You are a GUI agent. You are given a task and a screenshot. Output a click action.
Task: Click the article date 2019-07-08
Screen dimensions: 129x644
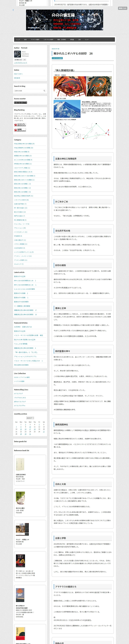(x=56, y=49)
